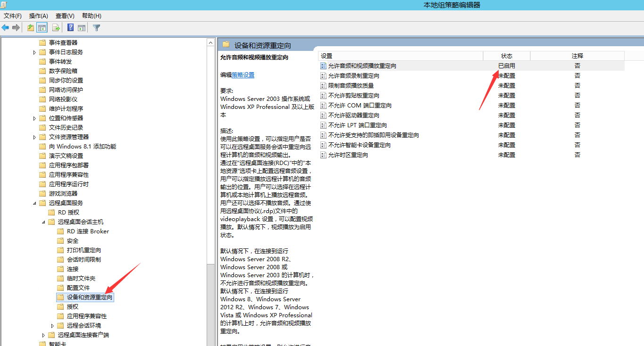The height and width of the screenshot is (346, 644).
Task: Click the Filter funnel toolbar icon
Action: coord(97,28)
